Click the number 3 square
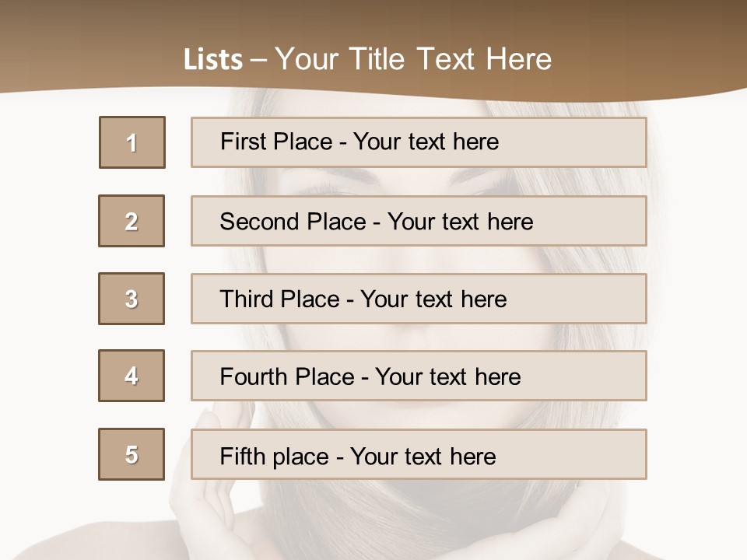 (132, 299)
